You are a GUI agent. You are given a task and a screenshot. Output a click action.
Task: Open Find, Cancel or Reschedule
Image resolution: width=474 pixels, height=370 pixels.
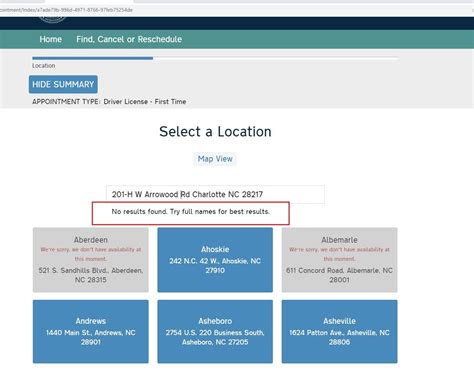[129, 39]
